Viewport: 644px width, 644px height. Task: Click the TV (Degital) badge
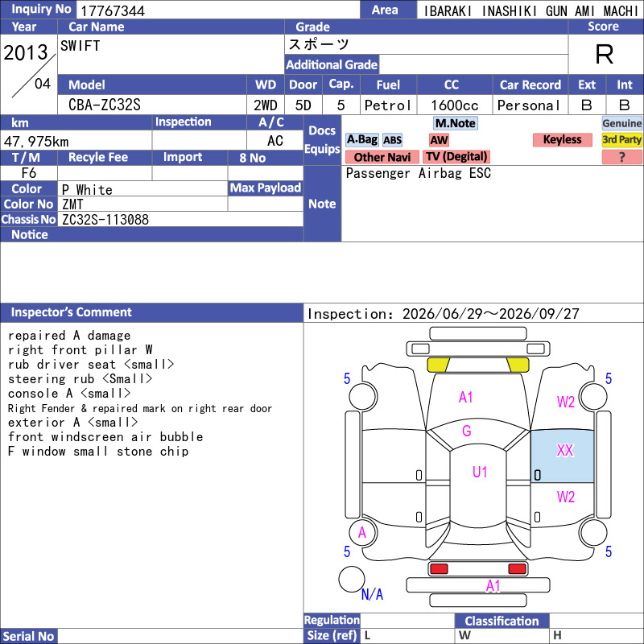[x=456, y=157]
